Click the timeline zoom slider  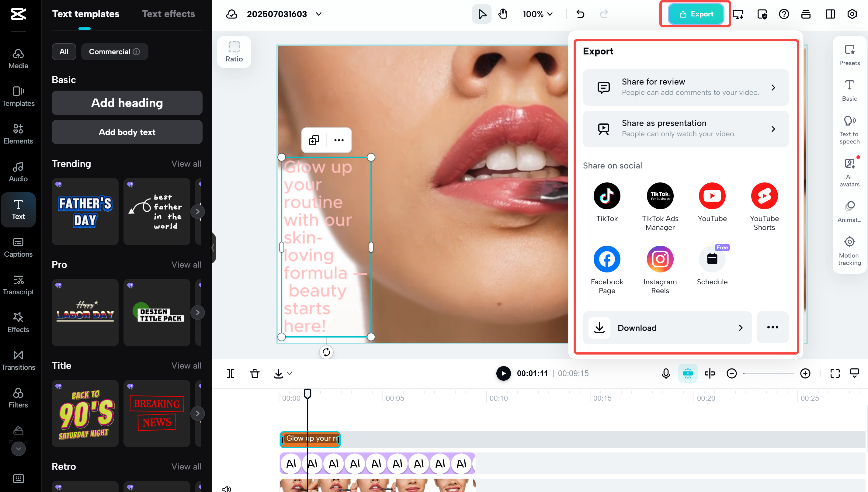768,373
